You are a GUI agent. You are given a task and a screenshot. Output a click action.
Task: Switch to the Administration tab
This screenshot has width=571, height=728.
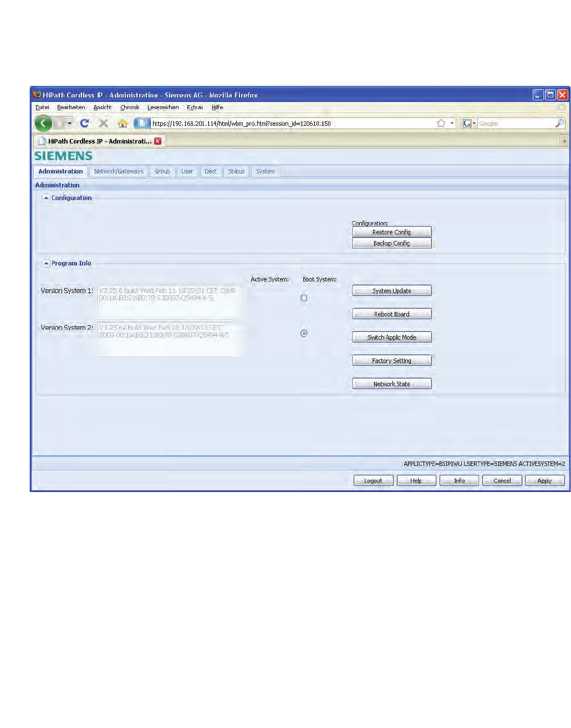coord(60,172)
